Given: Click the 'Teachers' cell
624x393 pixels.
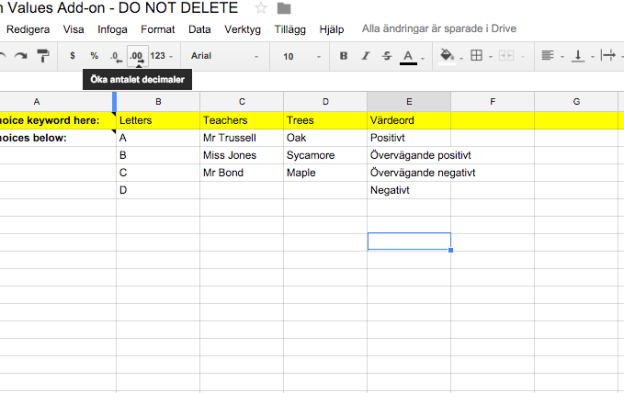Looking at the screenshot, I should [242, 120].
